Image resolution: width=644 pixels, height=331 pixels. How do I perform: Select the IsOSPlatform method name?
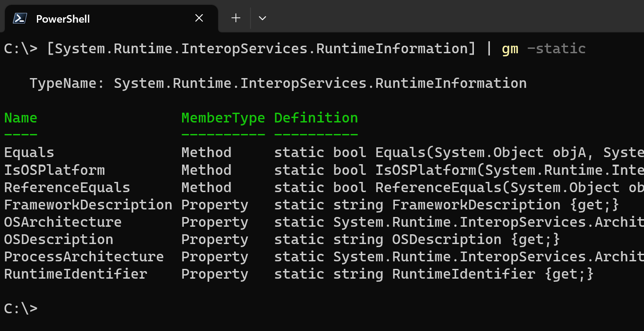click(54, 169)
